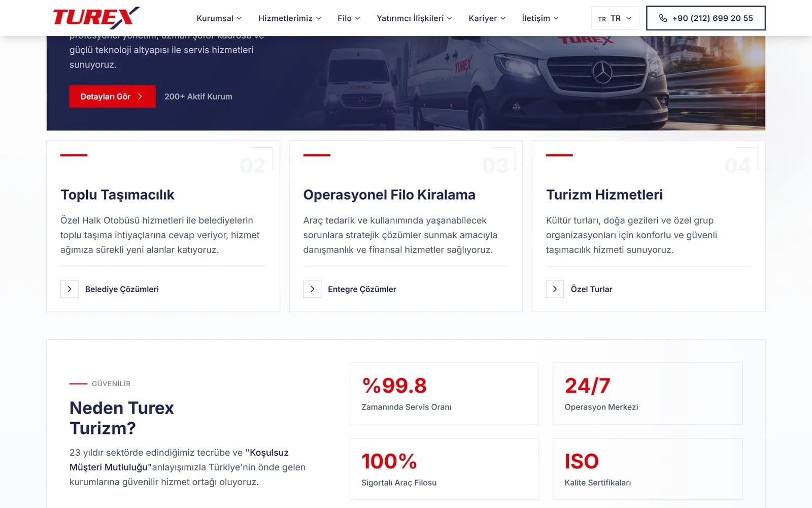Expand Yatırımcı İlişkileri dropdown chevron
Image resolution: width=812 pixels, height=508 pixels.
(x=449, y=18)
